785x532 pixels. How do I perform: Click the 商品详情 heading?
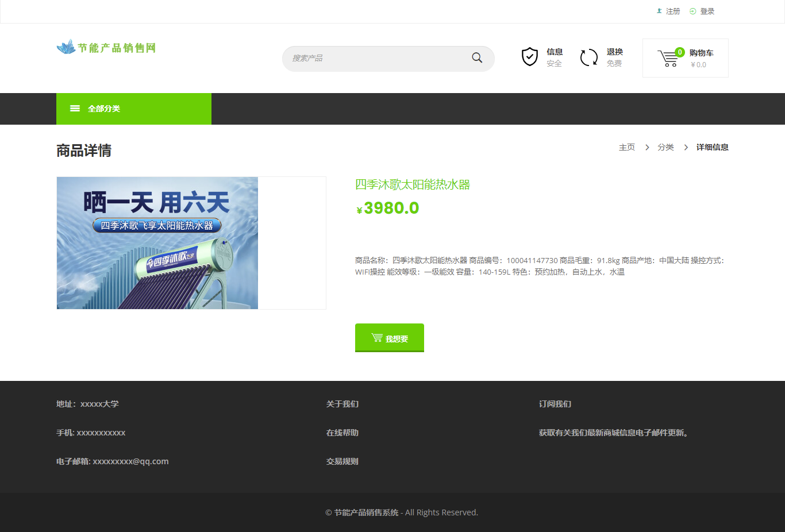pos(84,151)
